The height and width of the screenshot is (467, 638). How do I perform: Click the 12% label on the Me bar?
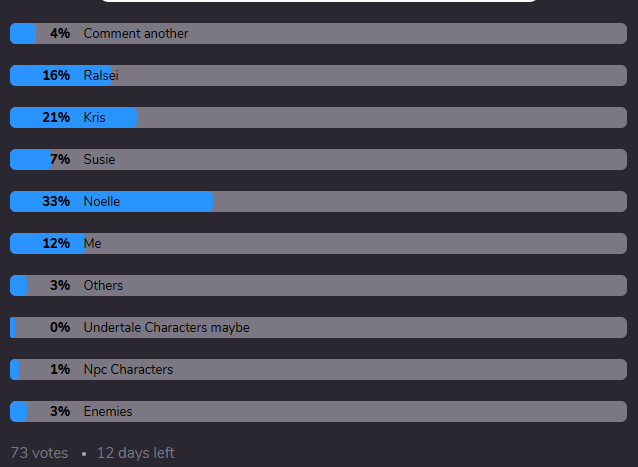tap(56, 243)
